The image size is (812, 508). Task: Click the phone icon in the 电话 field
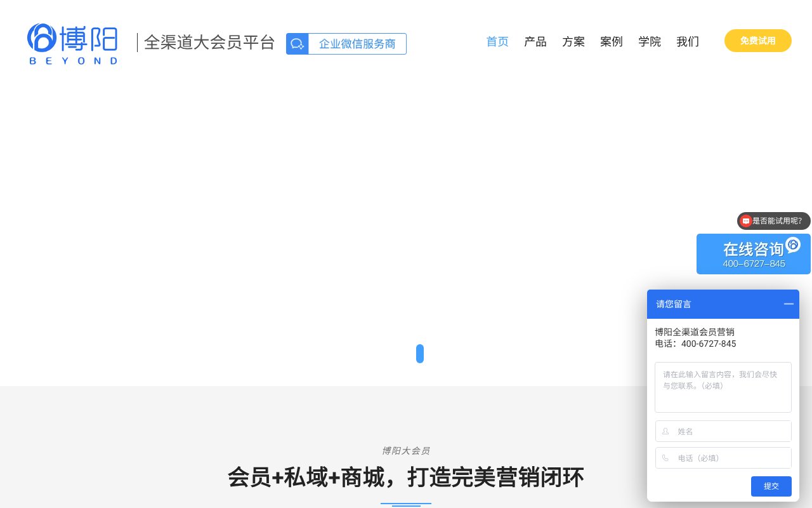(665, 458)
